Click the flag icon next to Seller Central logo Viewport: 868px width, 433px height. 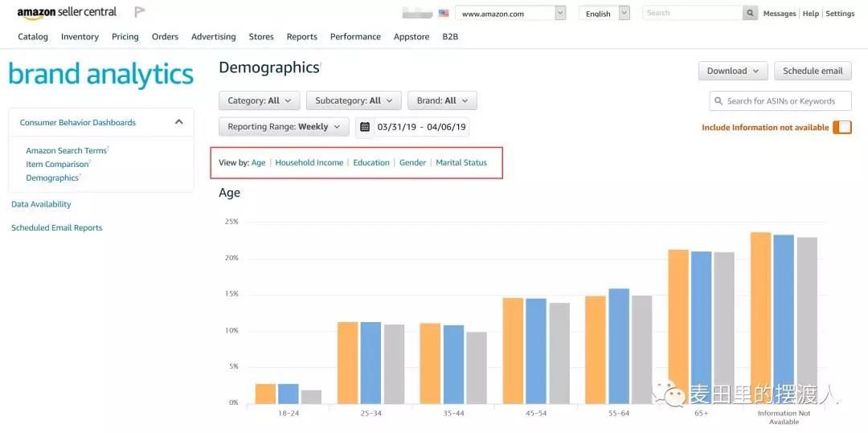140,12
